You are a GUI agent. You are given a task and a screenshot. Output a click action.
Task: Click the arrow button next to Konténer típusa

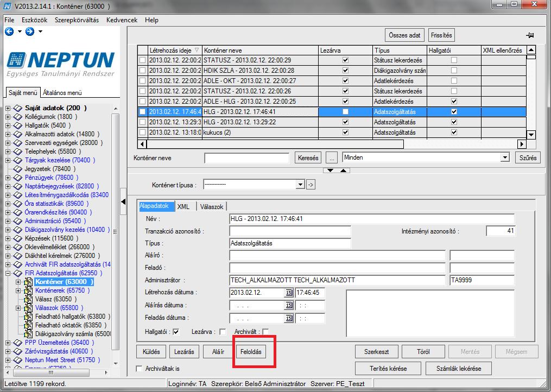coord(311,185)
